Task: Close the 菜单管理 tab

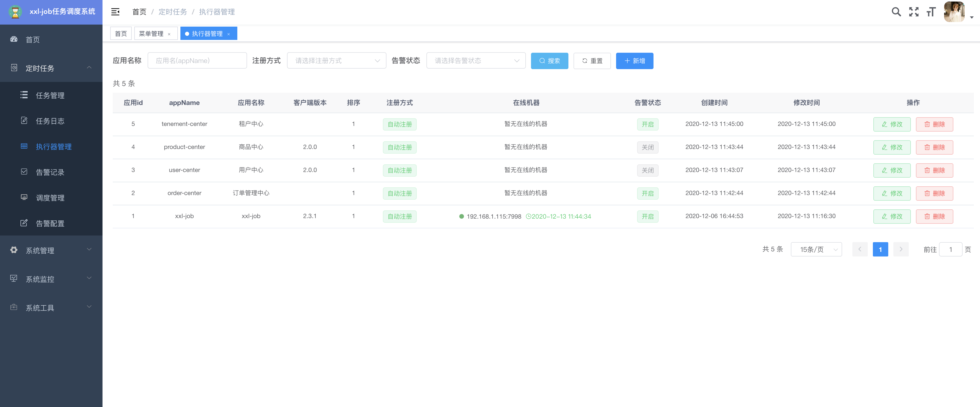Action: [x=169, y=34]
